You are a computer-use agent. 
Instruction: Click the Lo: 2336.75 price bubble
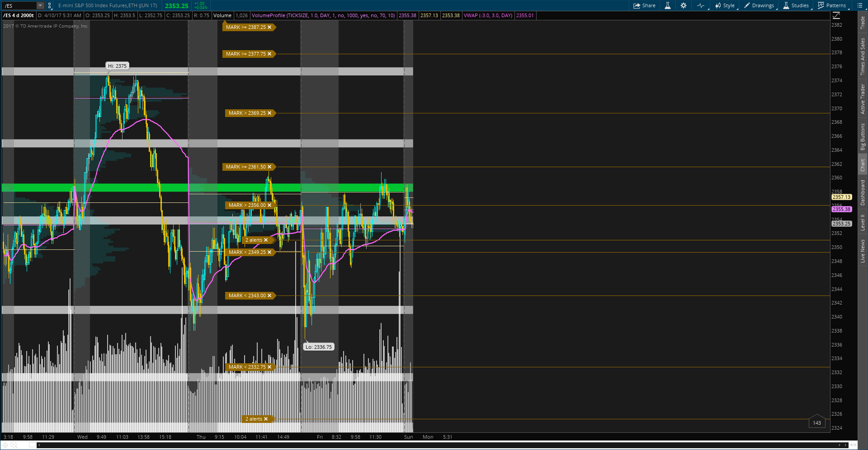pos(319,347)
